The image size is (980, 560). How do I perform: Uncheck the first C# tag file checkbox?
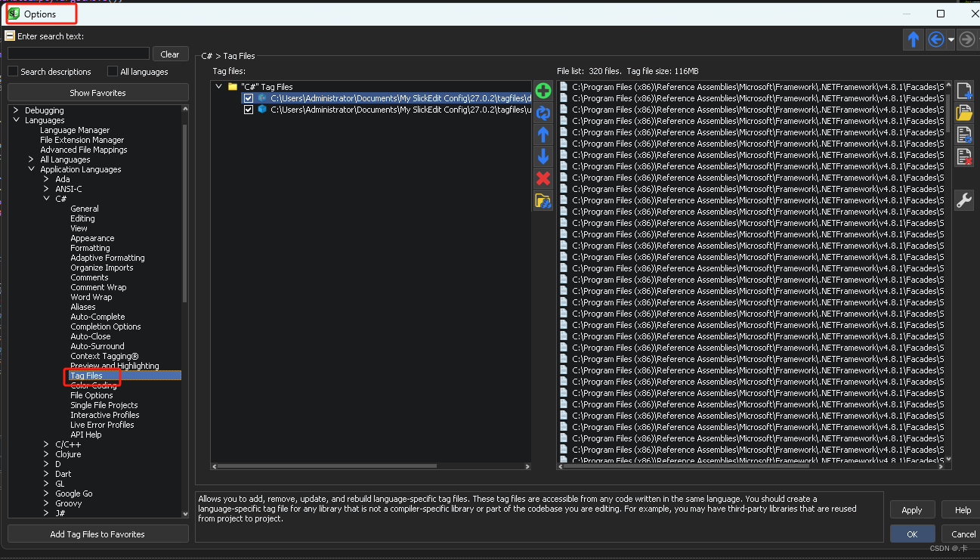(x=249, y=98)
